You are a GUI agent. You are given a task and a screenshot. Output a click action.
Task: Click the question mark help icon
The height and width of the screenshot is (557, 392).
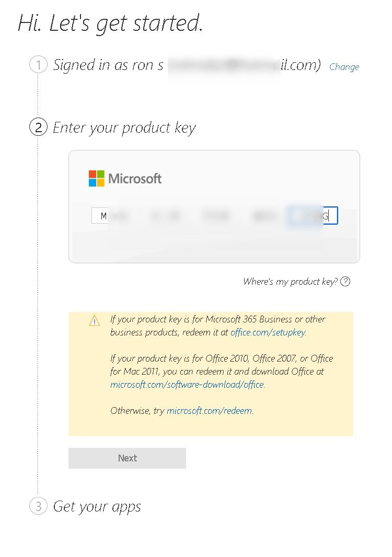coord(345,282)
